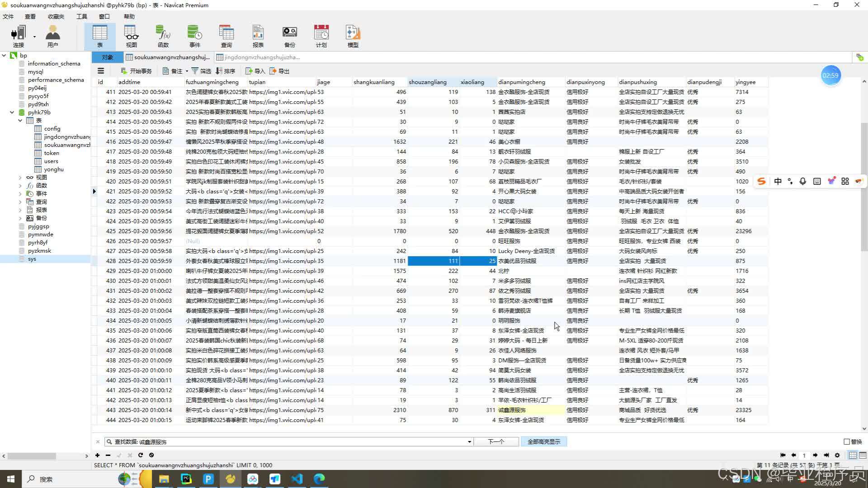Click the 函数 (Function) toolbar icon
Screen dimensions: 868x488
[163, 36]
